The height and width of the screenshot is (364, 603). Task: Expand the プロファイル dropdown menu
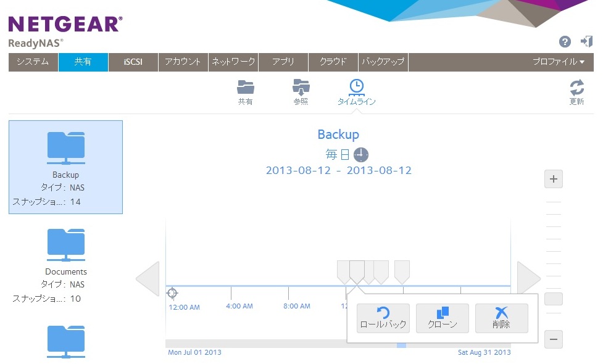[x=559, y=62]
